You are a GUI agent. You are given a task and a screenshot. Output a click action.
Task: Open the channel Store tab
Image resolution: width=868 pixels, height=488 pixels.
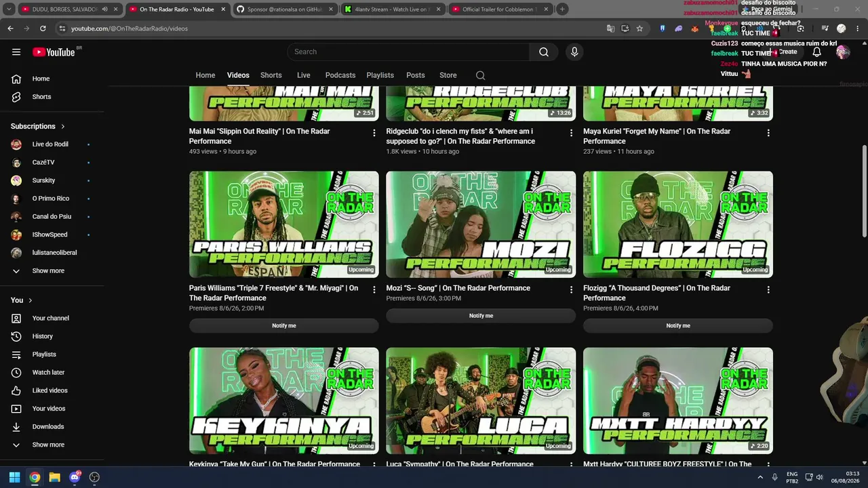[448, 75]
